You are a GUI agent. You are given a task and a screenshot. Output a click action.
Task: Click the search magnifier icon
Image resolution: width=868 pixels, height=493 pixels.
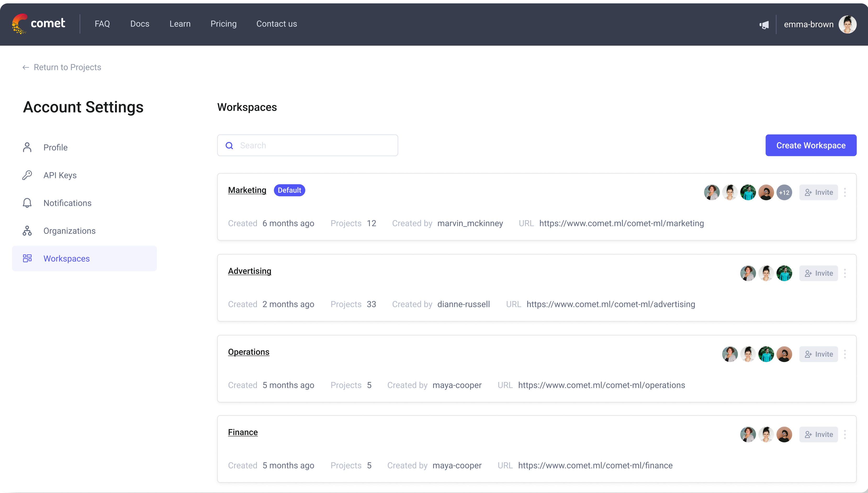pos(229,146)
